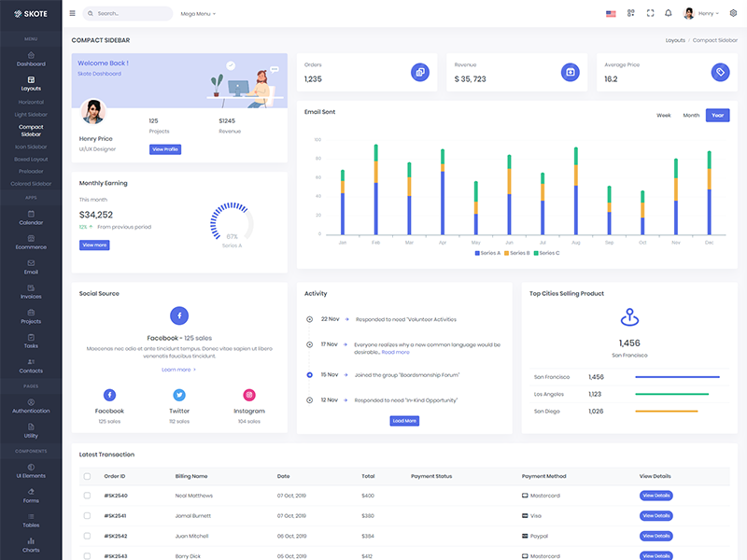Click the View Profile button
Image resolution: width=747 pixels, height=560 pixels.
click(x=165, y=149)
